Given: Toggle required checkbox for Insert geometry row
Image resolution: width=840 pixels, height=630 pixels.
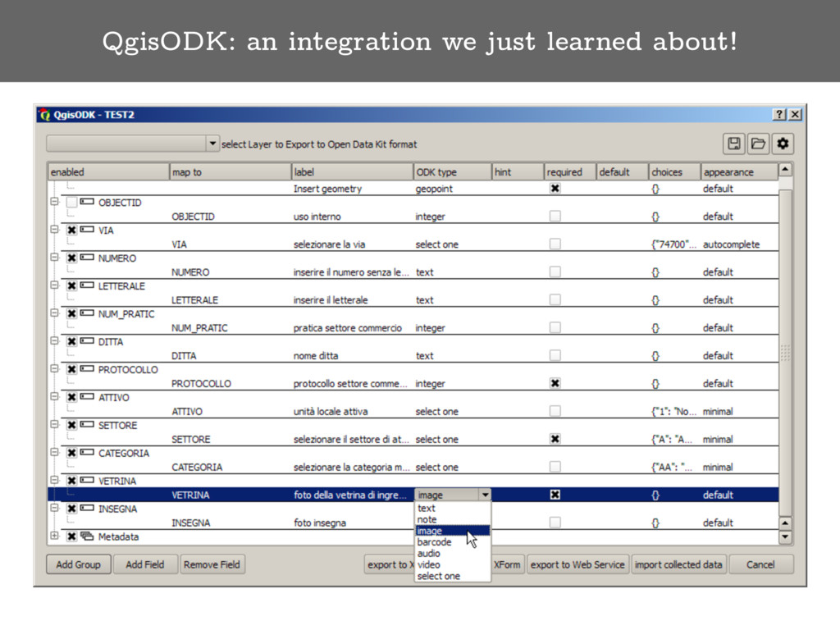Looking at the screenshot, I should click(555, 189).
